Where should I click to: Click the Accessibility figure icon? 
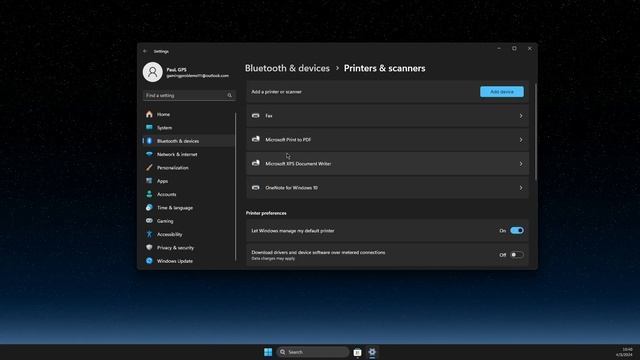coord(149,234)
